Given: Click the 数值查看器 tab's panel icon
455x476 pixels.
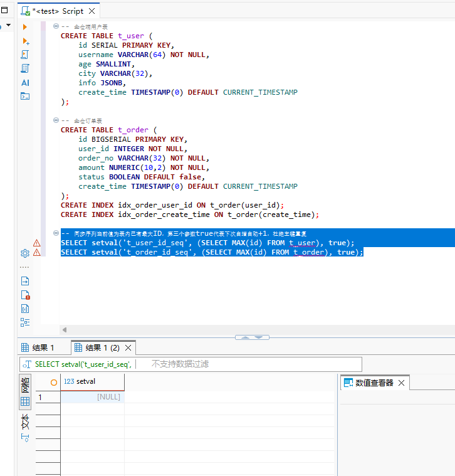Looking at the screenshot, I should pos(348,383).
